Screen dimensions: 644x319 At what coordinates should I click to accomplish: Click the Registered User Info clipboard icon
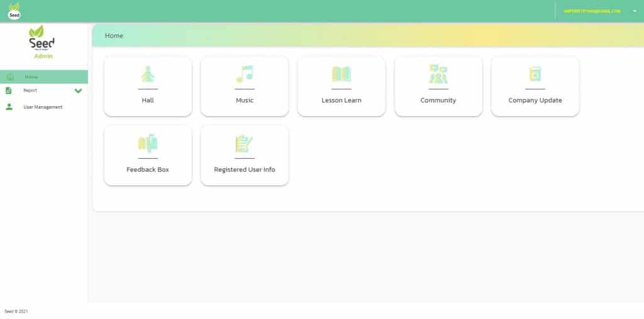(244, 144)
